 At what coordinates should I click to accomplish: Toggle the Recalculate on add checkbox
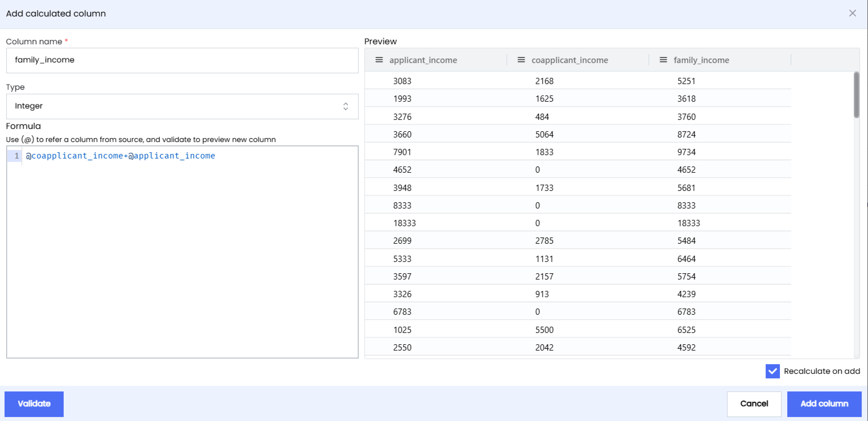tap(773, 371)
